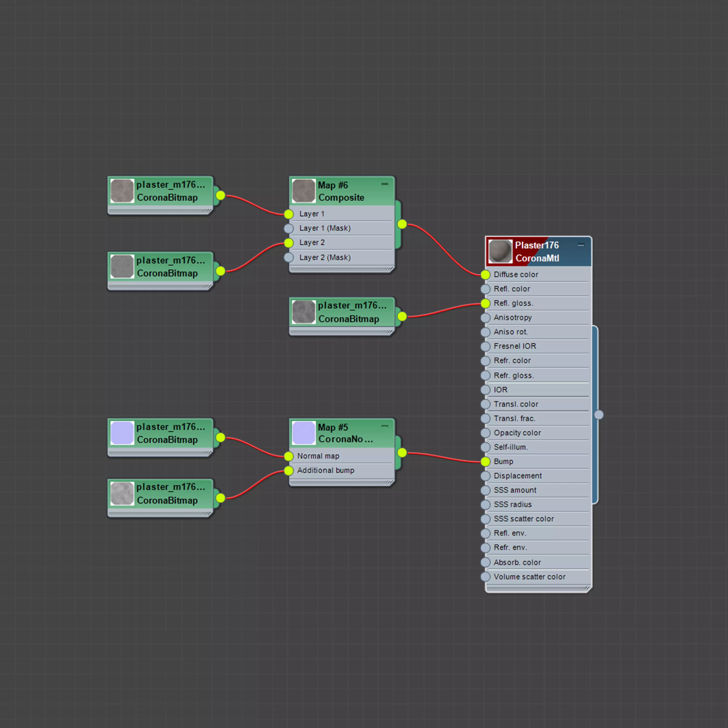Click the CoronaMtl material output socket
This screenshot has width=728, height=728.
tap(598, 415)
